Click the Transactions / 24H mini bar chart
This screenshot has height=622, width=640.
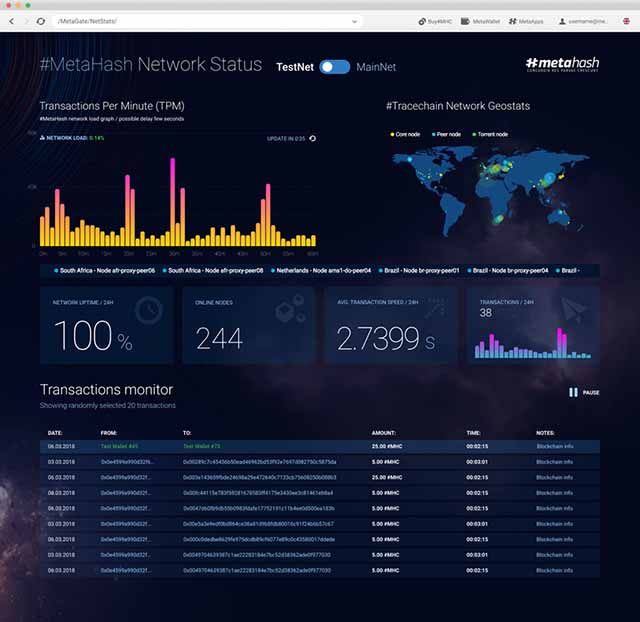pyautogui.click(x=533, y=344)
